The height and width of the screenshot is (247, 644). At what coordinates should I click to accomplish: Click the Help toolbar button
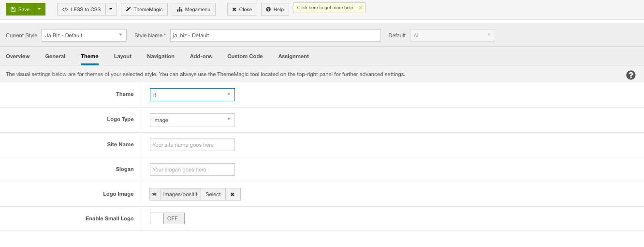[x=275, y=9]
